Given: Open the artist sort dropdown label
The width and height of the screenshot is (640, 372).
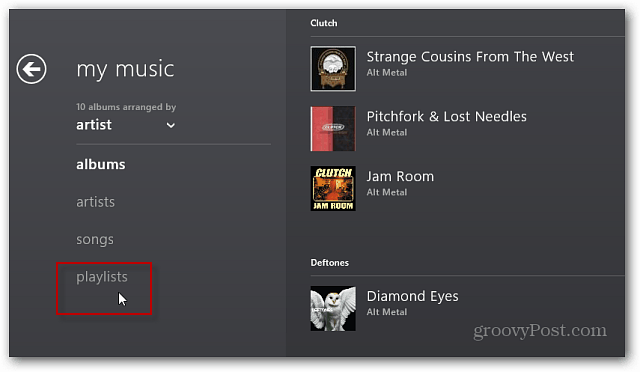Looking at the screenshot, I should pos(94,125).
